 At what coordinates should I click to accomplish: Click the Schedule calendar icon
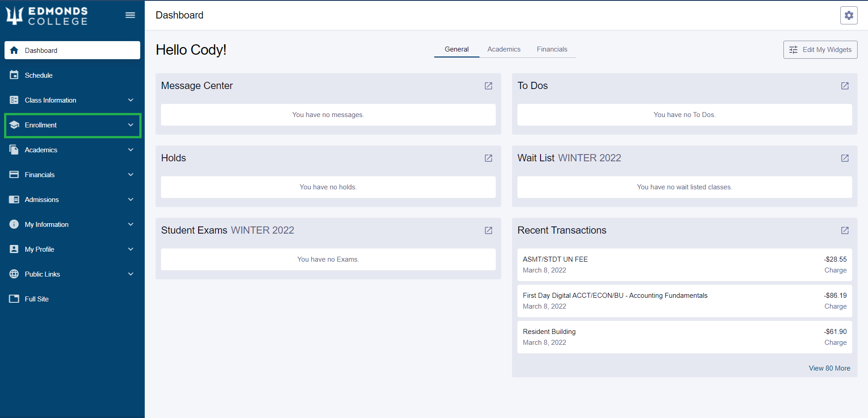[14, 75]
